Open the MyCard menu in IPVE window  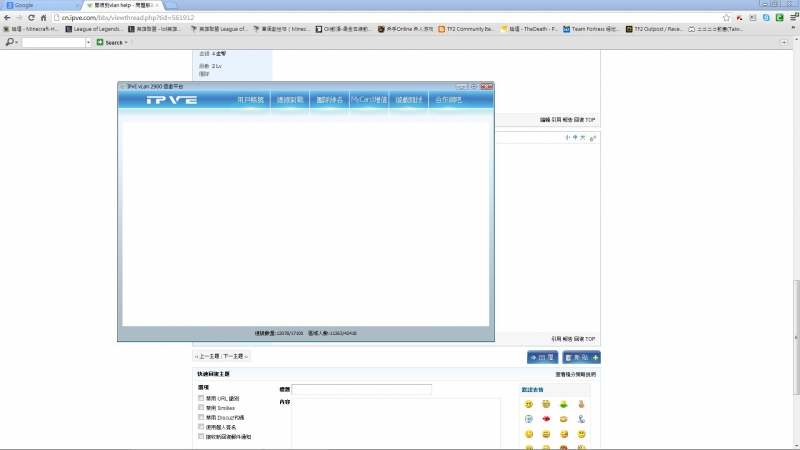[x=369, y=100]
